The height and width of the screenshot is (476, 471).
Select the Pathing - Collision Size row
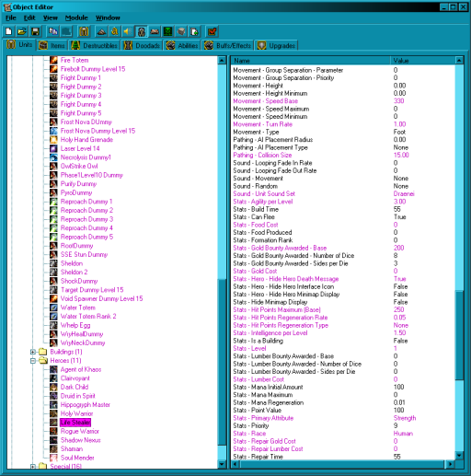pos(343,155)
